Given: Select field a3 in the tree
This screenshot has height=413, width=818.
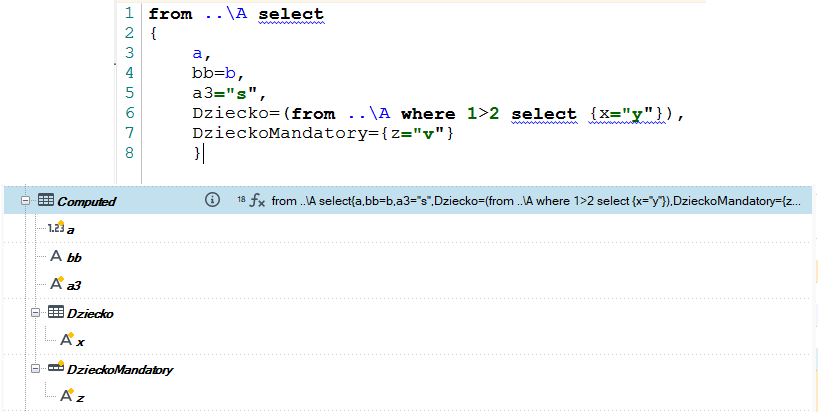Looking at the screenshot, I should click(74, 286).
